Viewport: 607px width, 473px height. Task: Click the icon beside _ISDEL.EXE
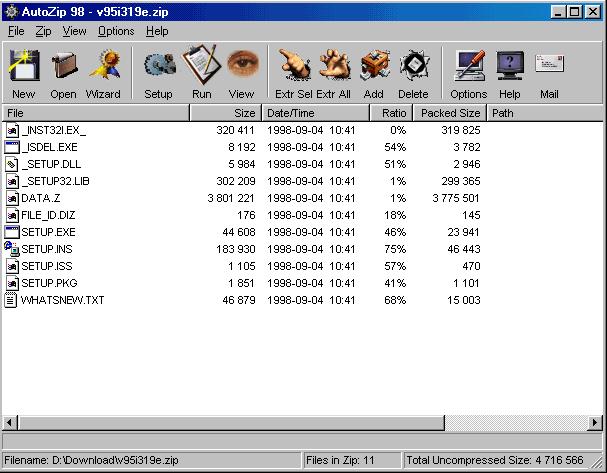(12, 147)
